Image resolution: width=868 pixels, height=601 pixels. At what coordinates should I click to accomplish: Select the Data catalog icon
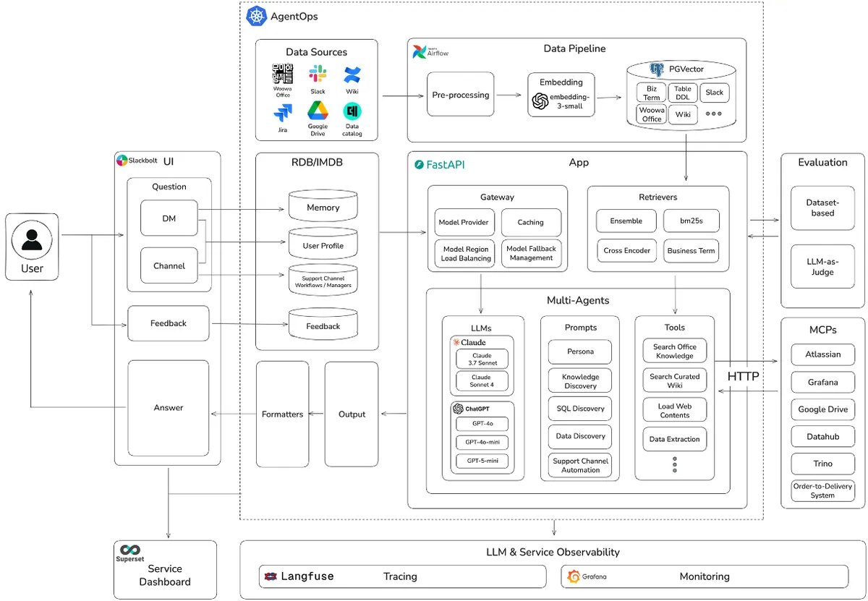coord(352,111)
